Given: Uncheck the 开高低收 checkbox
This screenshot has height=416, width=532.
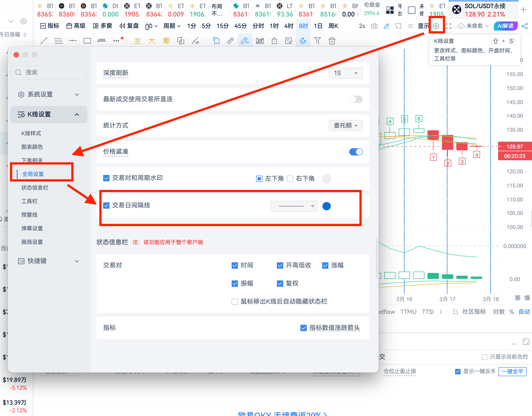Looking at the screenshot, I should 280,265.
